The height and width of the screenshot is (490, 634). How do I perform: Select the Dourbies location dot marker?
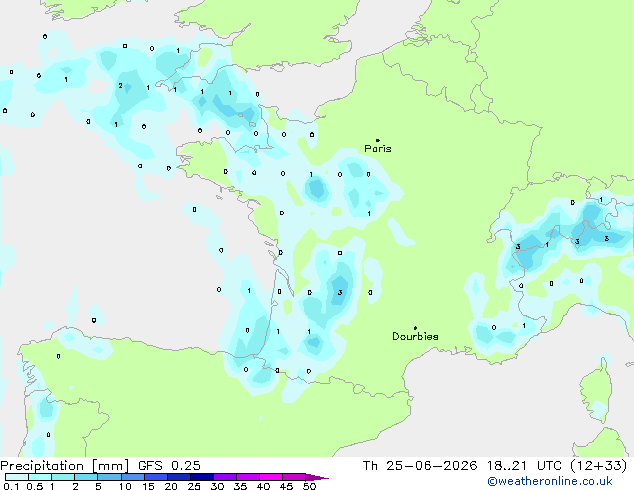[415, 328]
